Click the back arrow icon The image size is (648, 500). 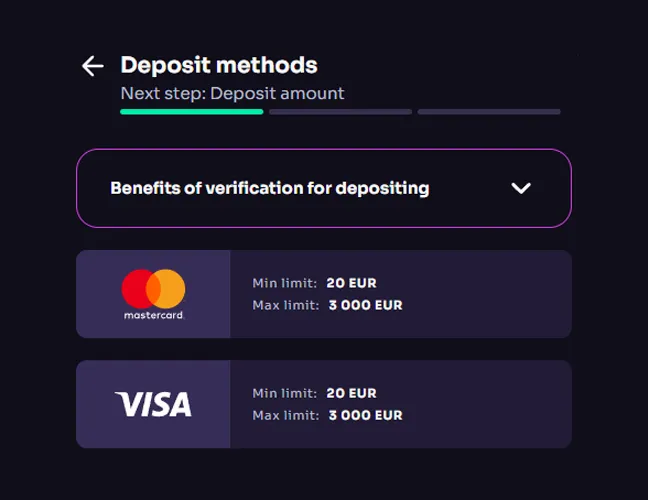(92, 66)
